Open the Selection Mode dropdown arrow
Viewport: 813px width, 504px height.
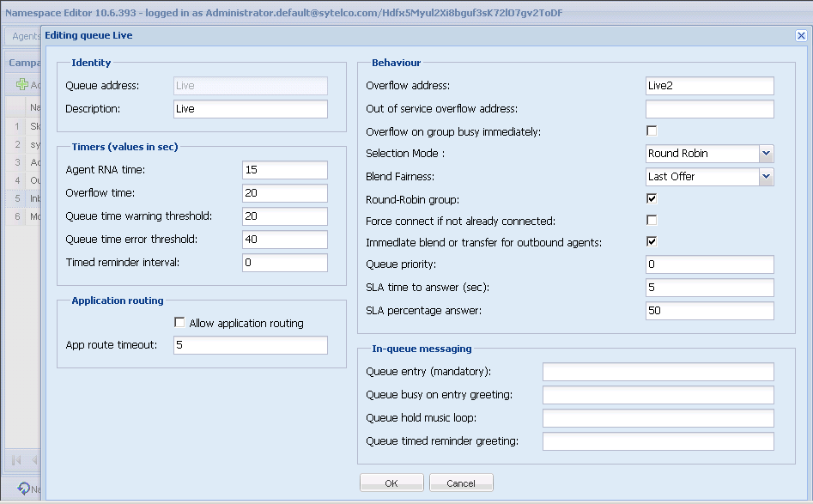tap(767, 154)
